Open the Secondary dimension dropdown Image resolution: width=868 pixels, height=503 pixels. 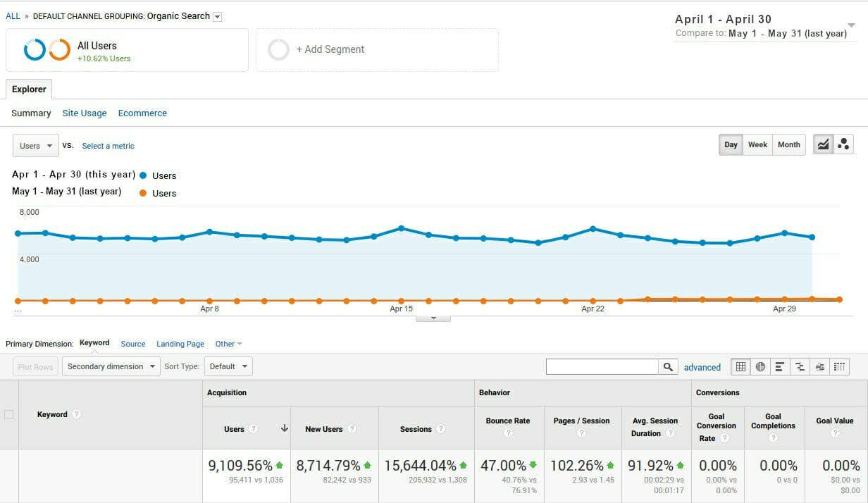pyautogui.click(x=111, y=366)
